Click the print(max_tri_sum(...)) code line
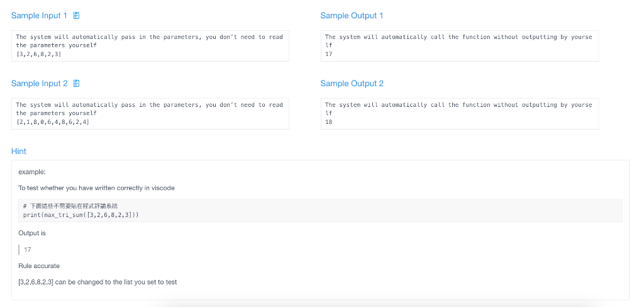644x307 pixels. [x=81, y=215]
